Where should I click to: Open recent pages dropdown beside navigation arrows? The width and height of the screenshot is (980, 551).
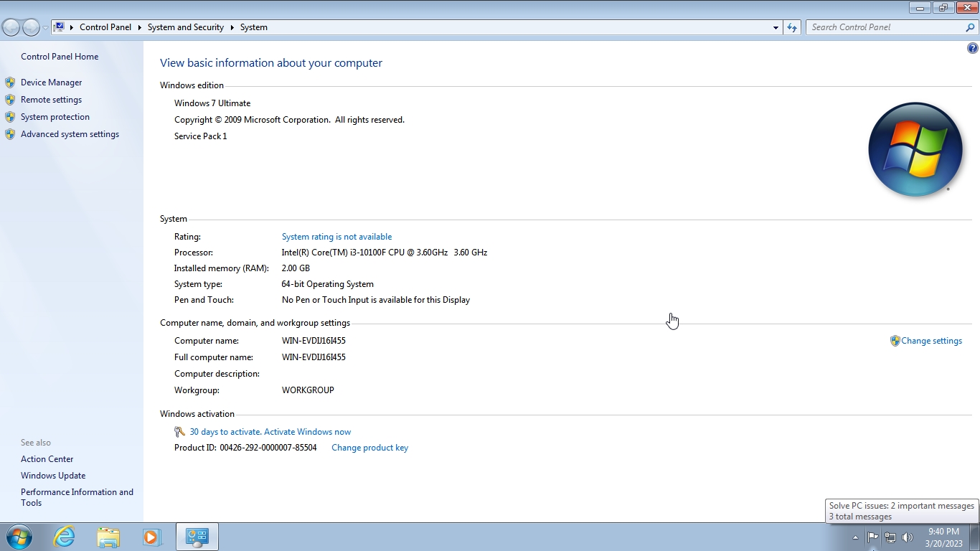point(44,27)
